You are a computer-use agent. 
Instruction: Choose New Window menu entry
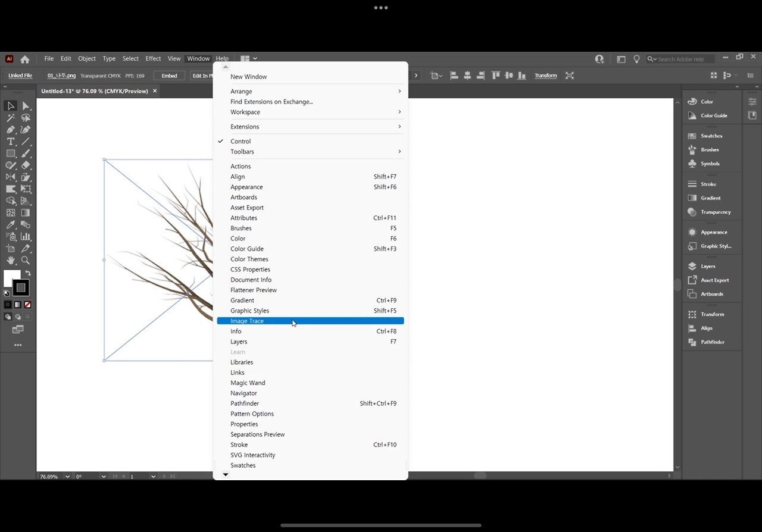coord(310,77)
